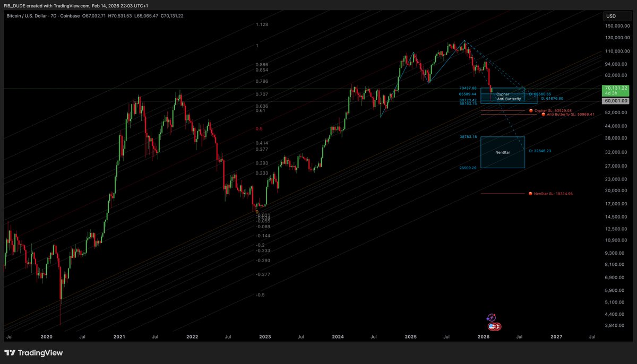Click the Cypher SL red dot marker
This screenshot has height=364, width=637.
point(531,111)
